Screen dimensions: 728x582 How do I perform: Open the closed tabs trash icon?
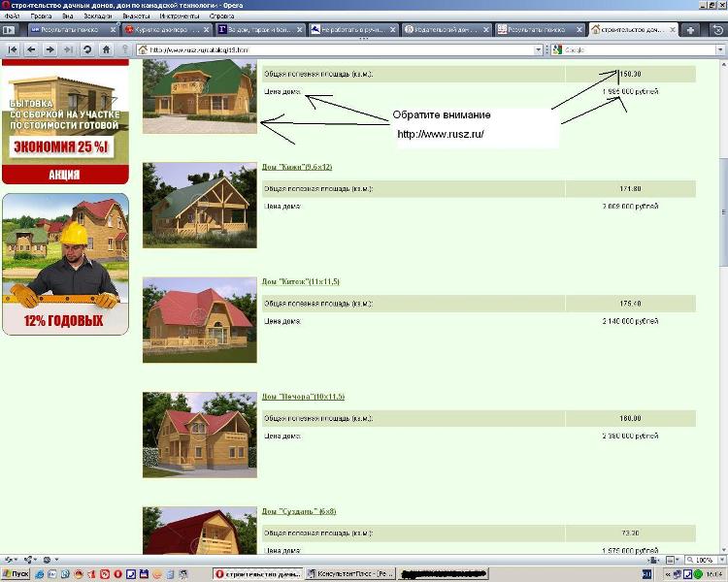pos(718,30)
